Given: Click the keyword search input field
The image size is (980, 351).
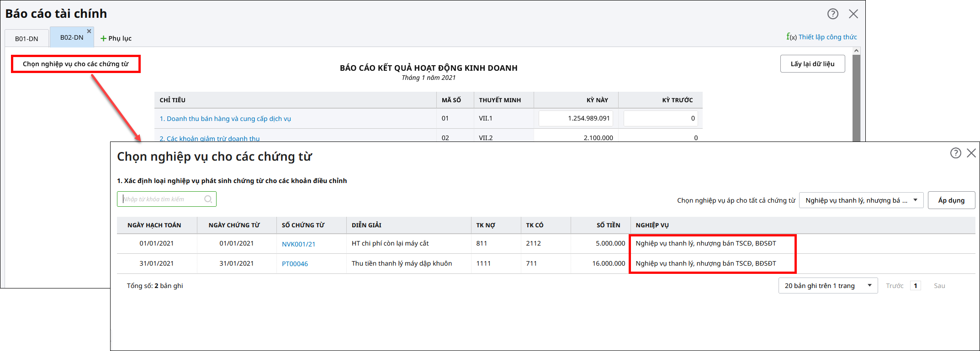Looking at the screenshot, I should pos(162,199).
